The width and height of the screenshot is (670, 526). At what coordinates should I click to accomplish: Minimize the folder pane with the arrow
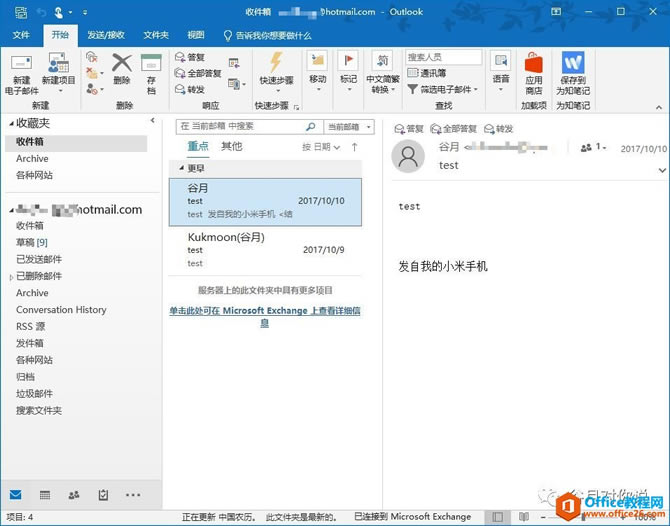click(x=153, y=121)
